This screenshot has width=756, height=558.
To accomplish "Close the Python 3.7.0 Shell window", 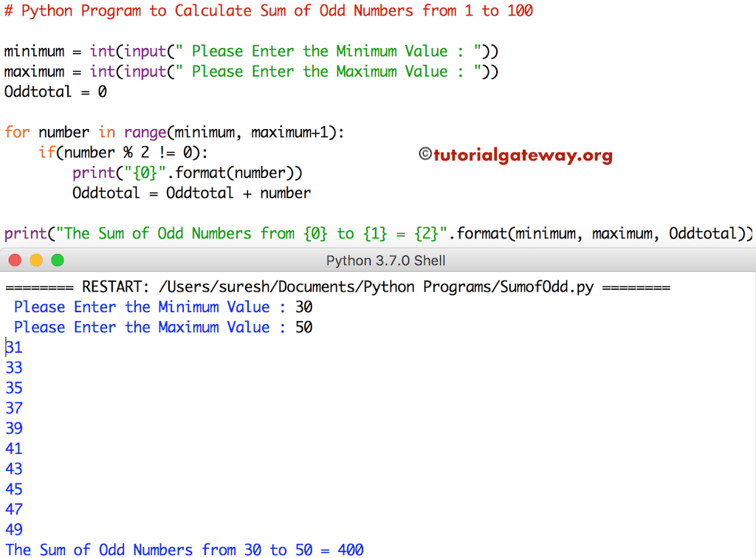I will click(15, 261).
